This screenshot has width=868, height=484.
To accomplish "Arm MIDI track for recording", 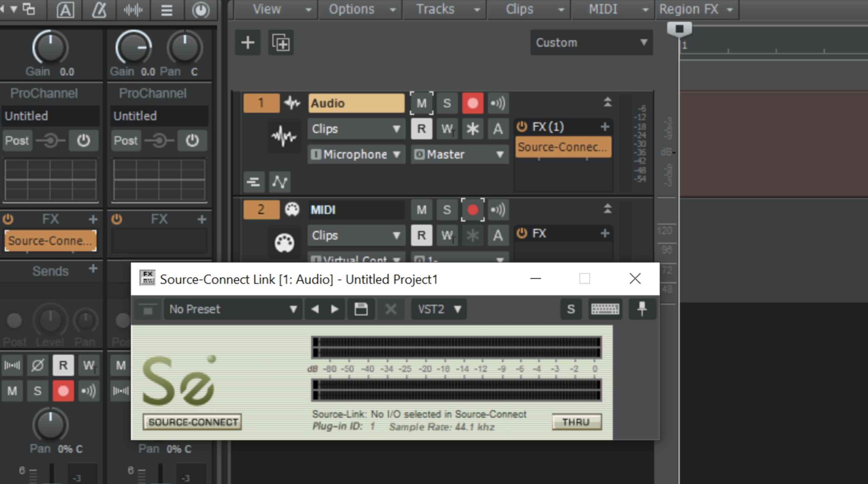I will pos(473,210).
